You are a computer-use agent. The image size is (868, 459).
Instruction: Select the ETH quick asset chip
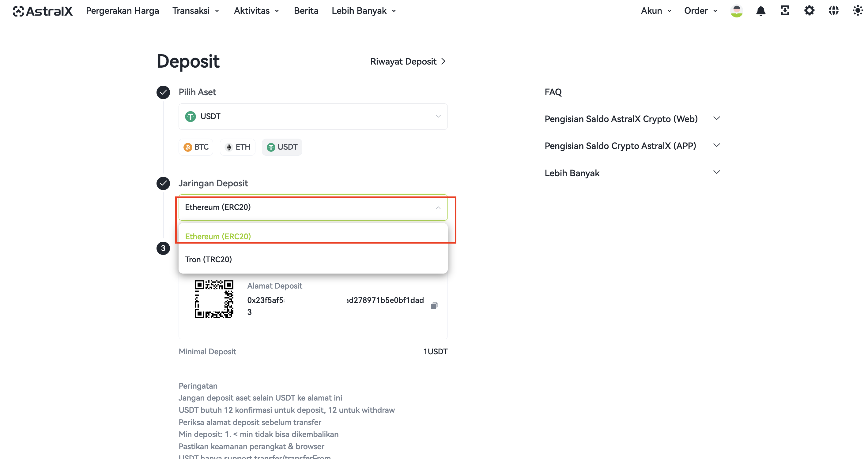click(x=238, y=147)
